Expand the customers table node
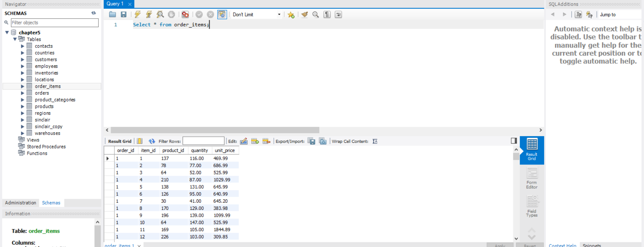 coord(22,59)
